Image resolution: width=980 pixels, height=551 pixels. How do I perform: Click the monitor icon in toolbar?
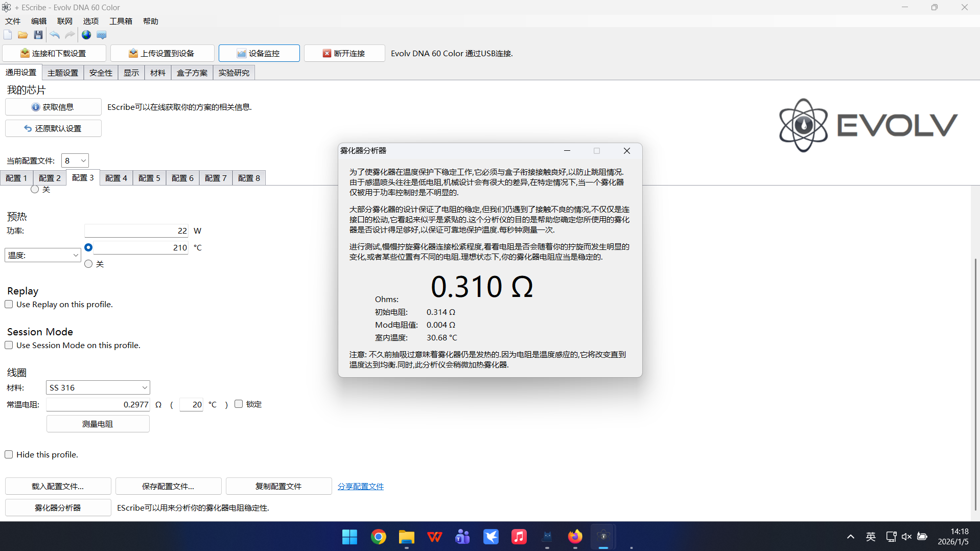click(102, 35)
